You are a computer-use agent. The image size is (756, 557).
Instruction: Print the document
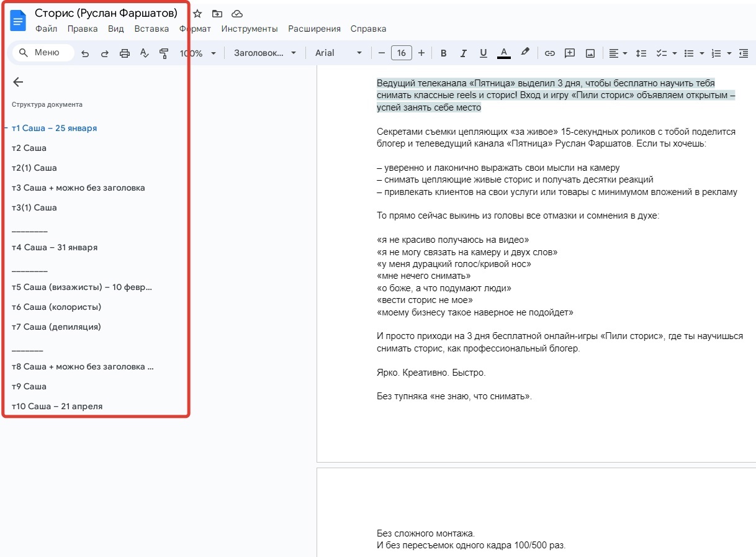pos(125,53)
